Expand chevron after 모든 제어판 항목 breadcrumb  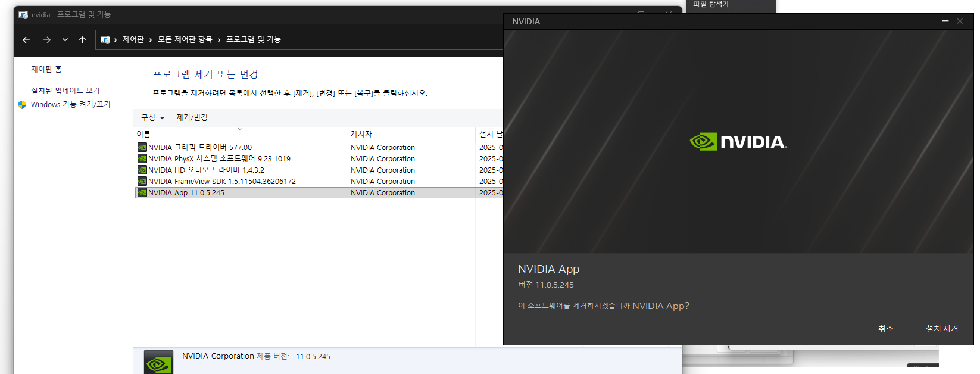tap(219, 40)
